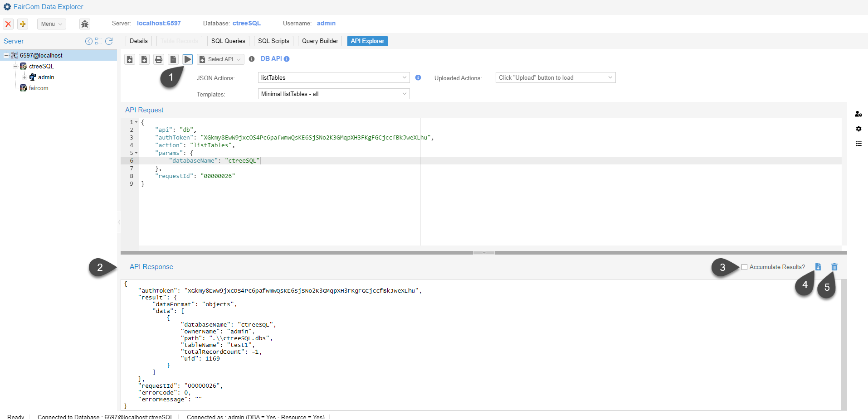The image size is (868, 419).
Task: Click the Connected as admin status entry
Action: 256,417
